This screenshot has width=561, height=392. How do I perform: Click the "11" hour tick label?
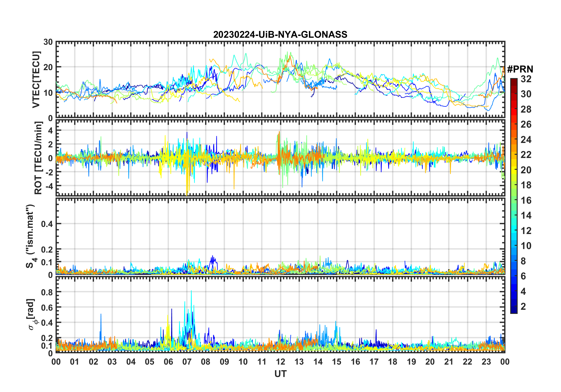[x=262, y=362]
